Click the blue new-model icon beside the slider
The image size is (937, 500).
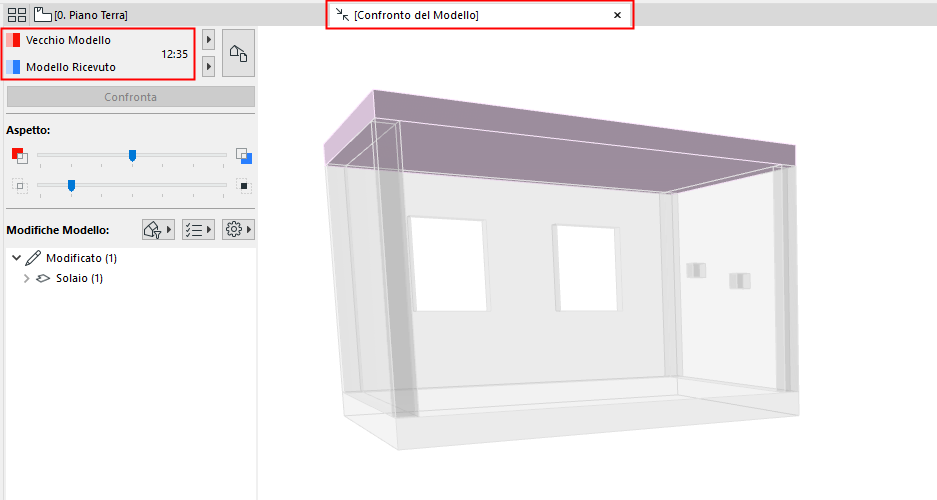(244, 156)
